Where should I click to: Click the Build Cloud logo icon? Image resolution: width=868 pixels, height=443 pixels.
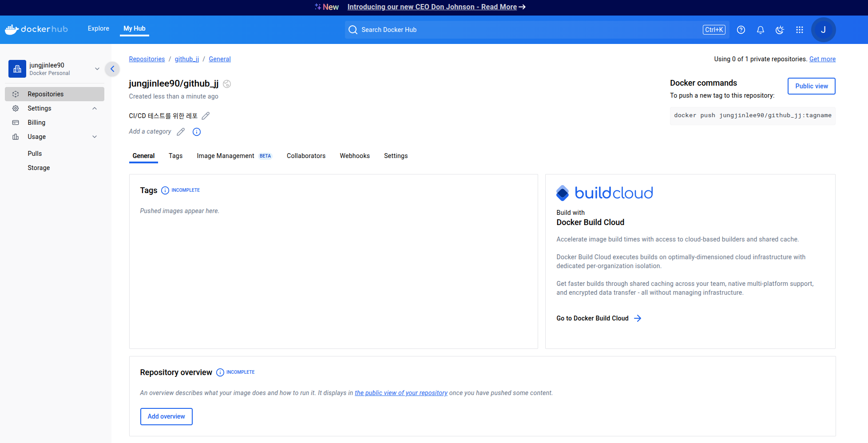coord(563,193)
